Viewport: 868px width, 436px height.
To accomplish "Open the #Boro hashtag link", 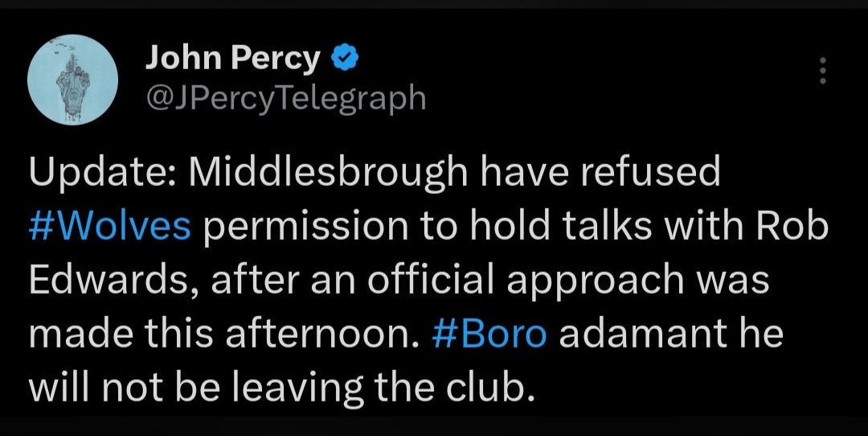I will (x=489, y=334).
